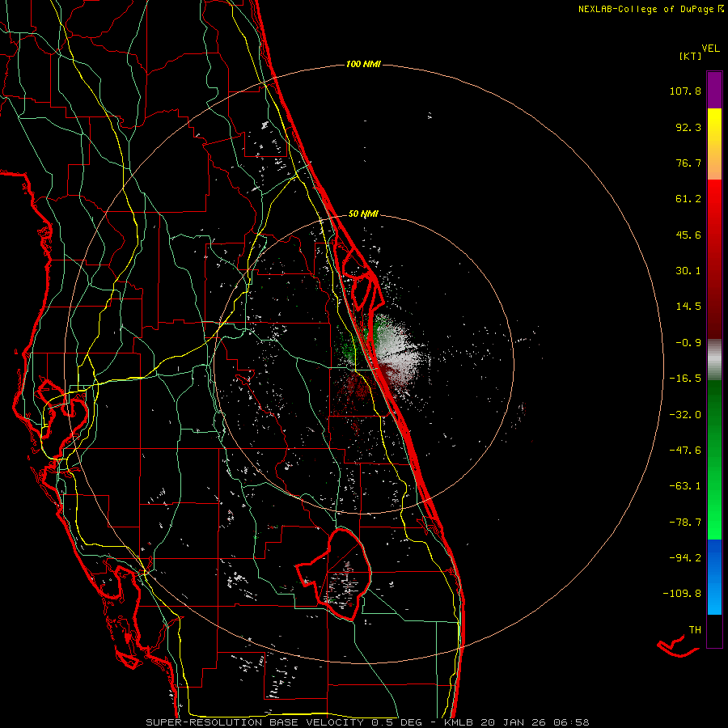Click the 61.2 velocity scale value

tap(688, 199)
